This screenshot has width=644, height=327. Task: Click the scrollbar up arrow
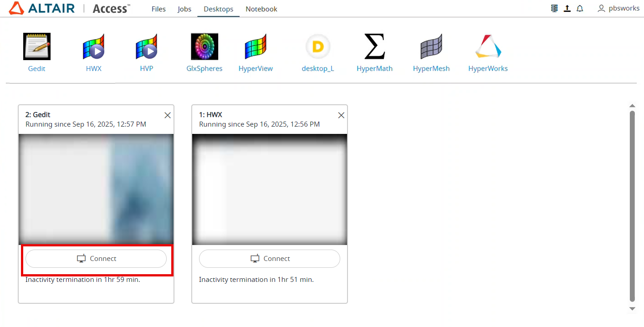(x=632, y=106)
